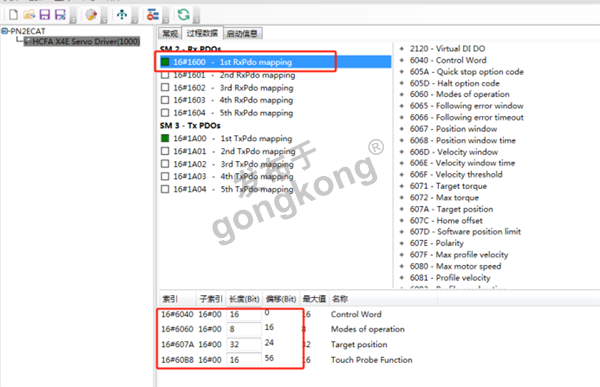The image size is (600, 387).
Task: Click the teal network topology icon
Action: point(122,15)
